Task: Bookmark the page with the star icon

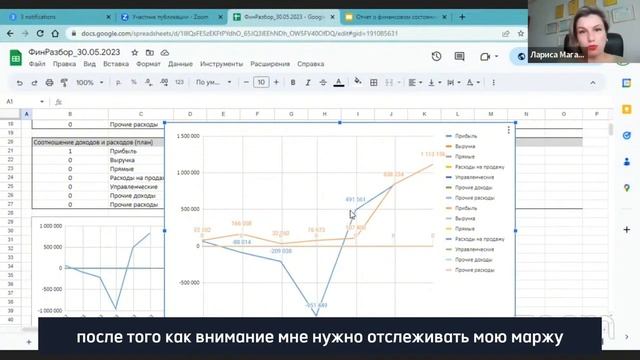Action: pyautogui.click(x=520, y=33)
